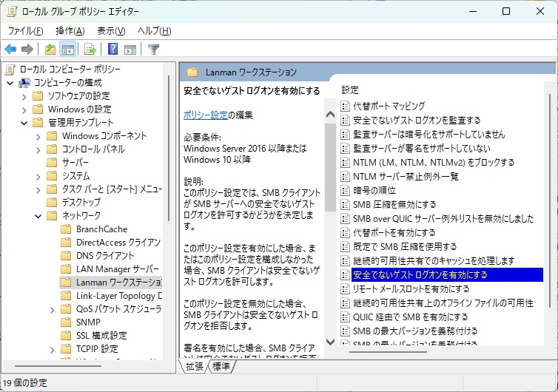
Task: Click the forward arrow toolbar icon
Action: point(27,50)
